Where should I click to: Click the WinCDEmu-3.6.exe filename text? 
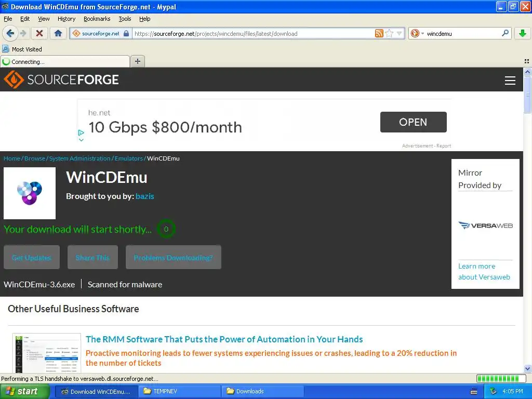[39, 285]
